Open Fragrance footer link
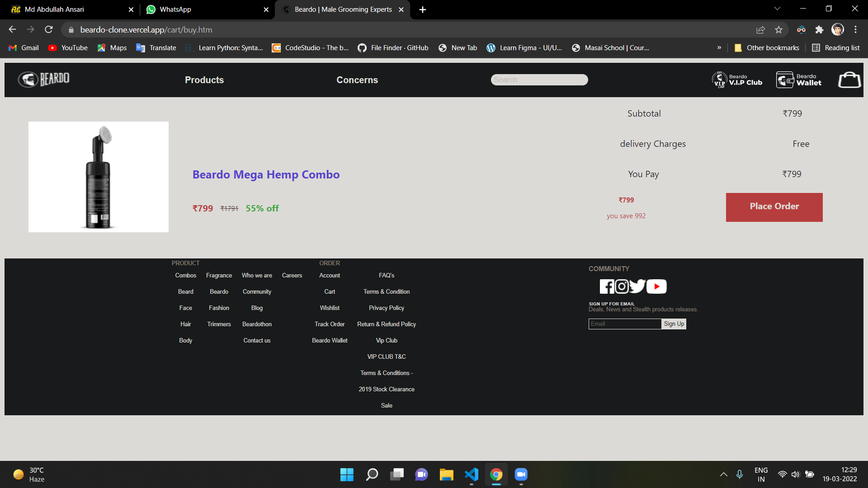 pyautogui.click(x=219, y=276)
